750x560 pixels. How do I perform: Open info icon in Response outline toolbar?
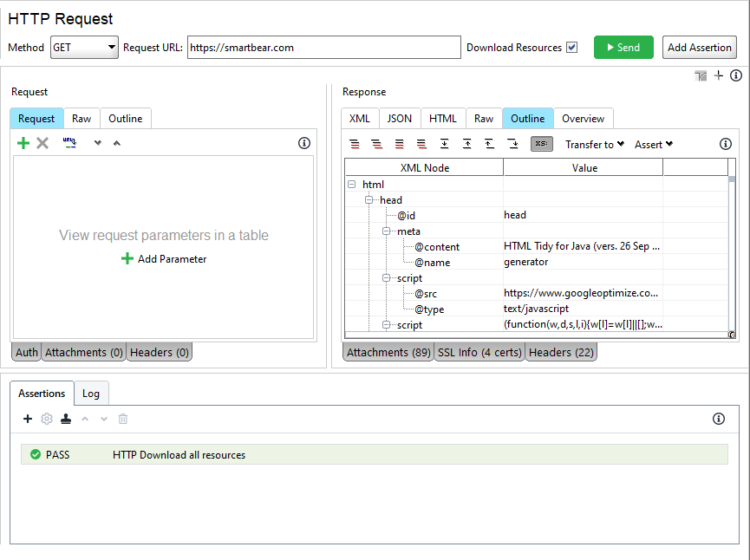[726, 144]
